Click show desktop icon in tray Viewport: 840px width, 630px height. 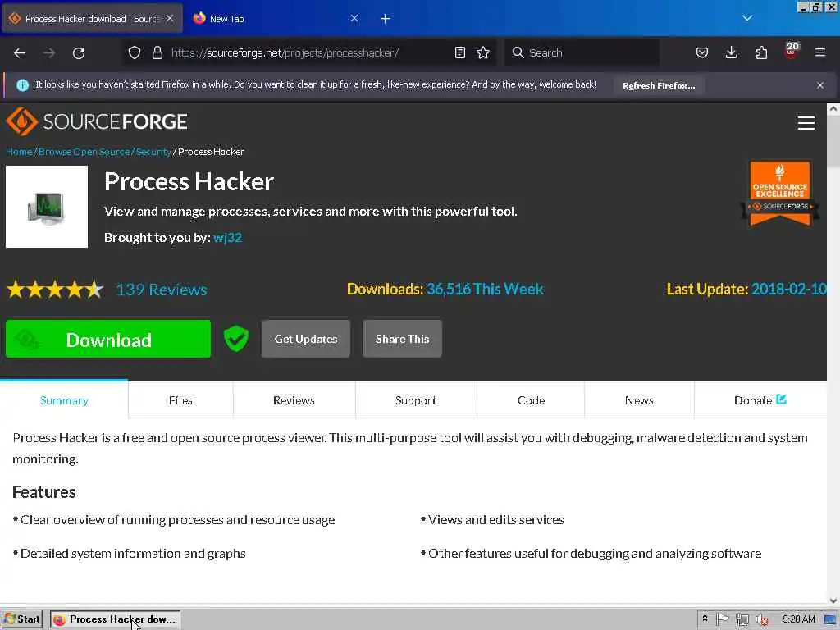831,620
